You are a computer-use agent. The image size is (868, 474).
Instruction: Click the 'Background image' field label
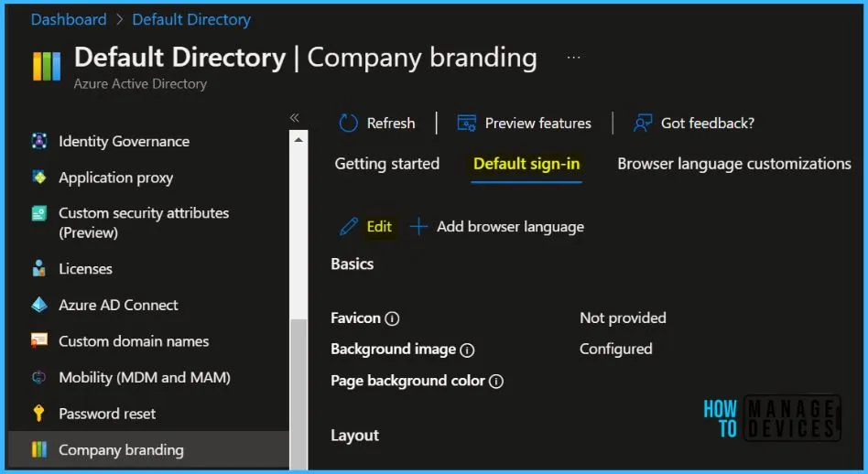[x=393, y=349]
